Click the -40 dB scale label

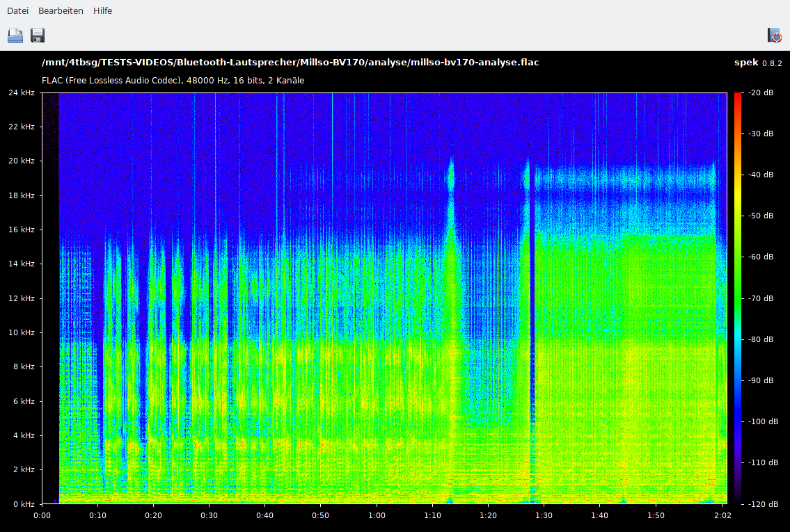(761, 175)
